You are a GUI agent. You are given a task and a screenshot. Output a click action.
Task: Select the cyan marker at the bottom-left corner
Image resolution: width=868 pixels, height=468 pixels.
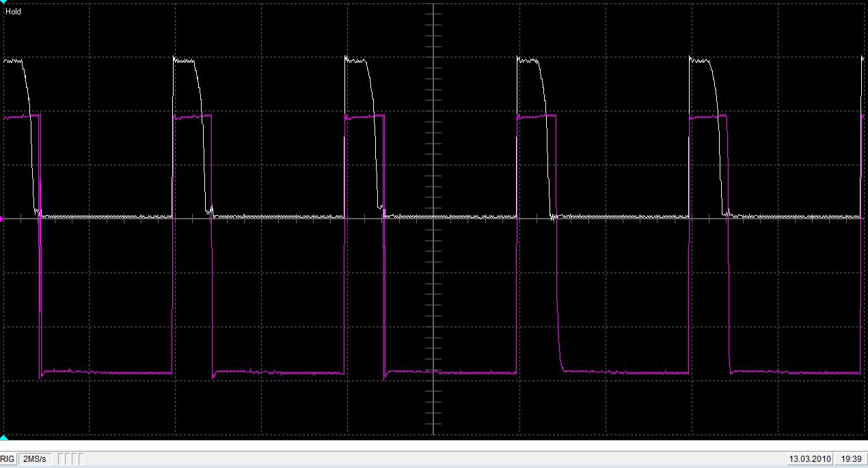pyautogui.click(x=3, y=437)
